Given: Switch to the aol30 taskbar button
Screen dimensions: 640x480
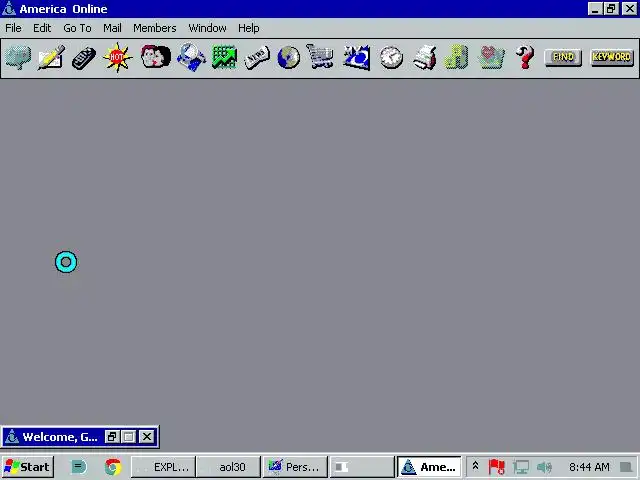Looking at the screenshot, I should (228, 467).
